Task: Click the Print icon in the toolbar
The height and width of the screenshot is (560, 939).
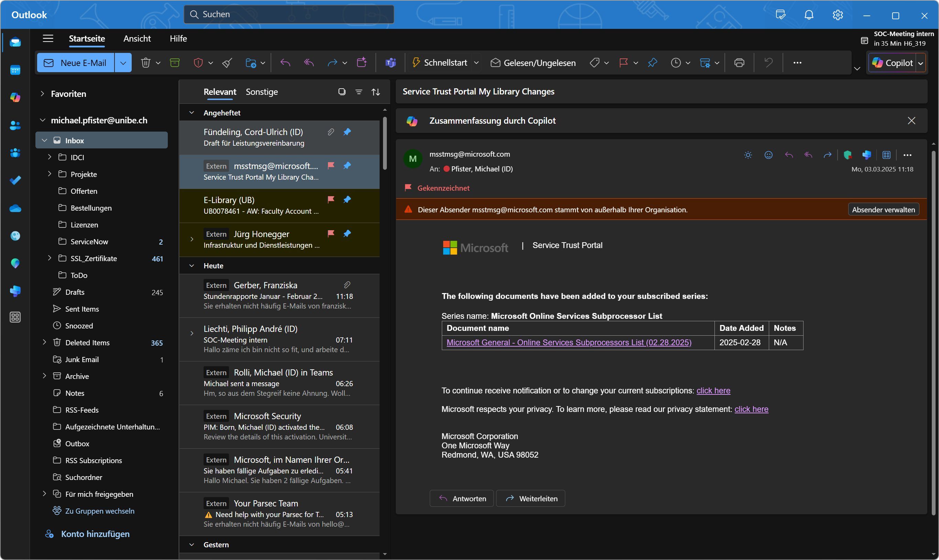Action: (x=739, y=63)
